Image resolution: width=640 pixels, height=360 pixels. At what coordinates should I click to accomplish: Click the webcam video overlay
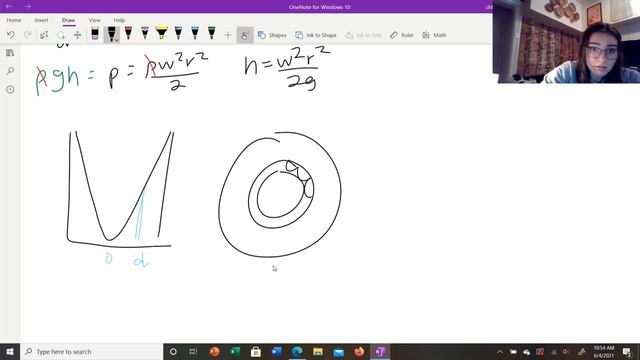(567, 42)
